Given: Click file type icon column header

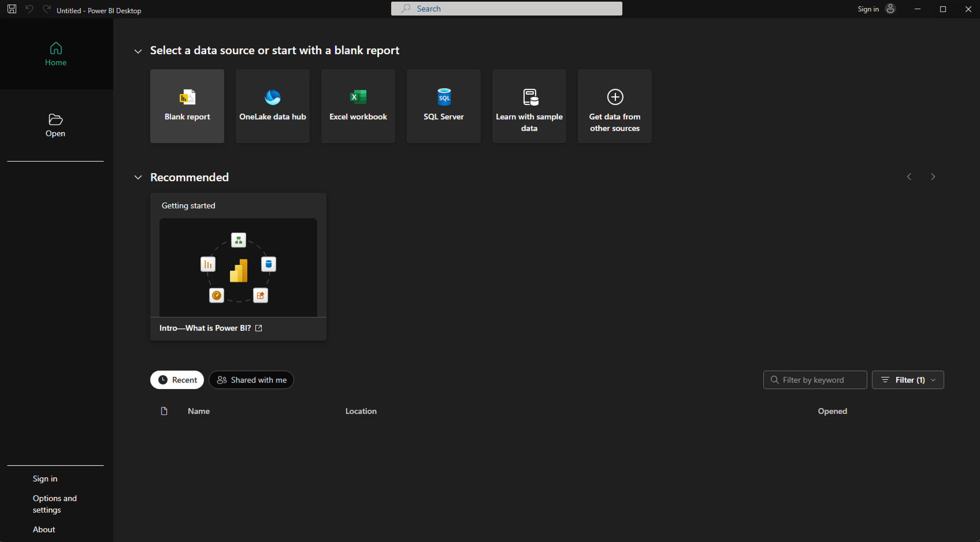Looking at the screenshot, I should coord(164,411).
